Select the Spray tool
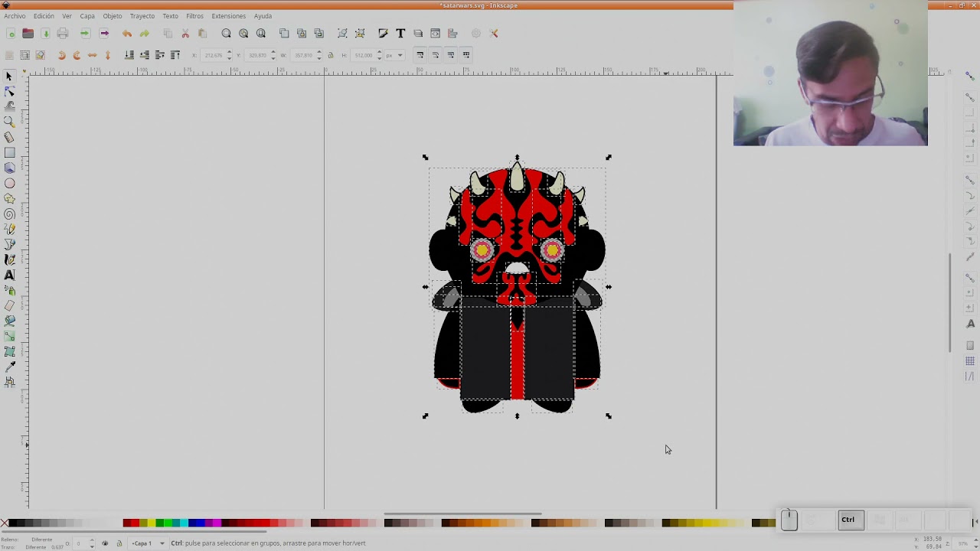 click(9, 291)
